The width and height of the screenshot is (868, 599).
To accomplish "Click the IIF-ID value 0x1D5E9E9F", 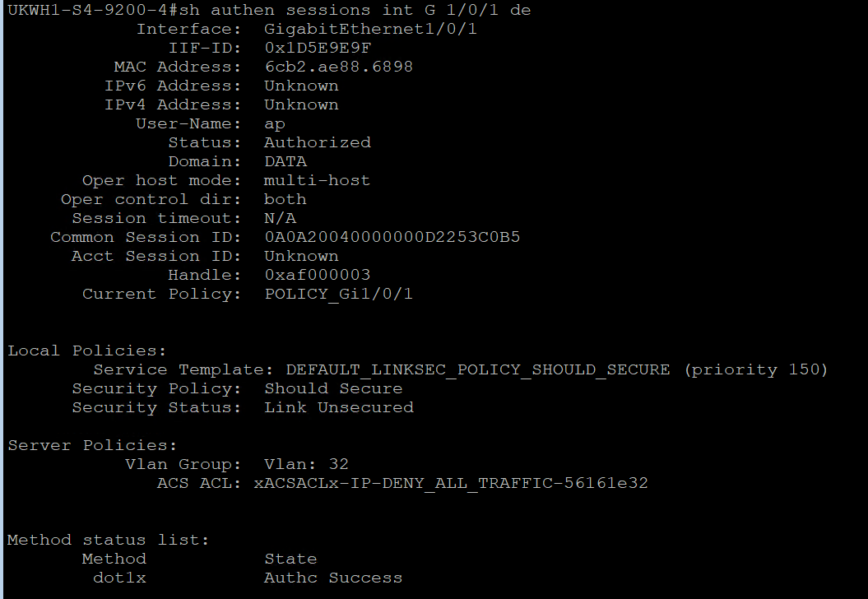I will [x=318, y=49].
